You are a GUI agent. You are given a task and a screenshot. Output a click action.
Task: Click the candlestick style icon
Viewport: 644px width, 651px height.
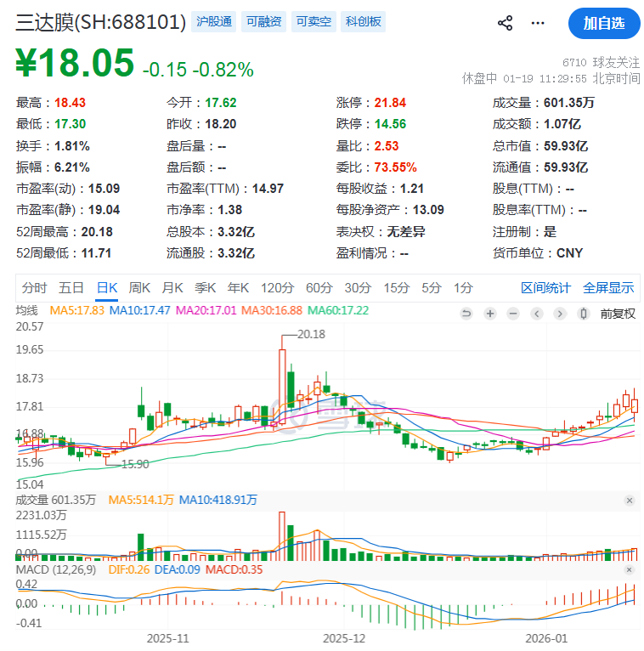pyautogui.click(x=583, y=314)
